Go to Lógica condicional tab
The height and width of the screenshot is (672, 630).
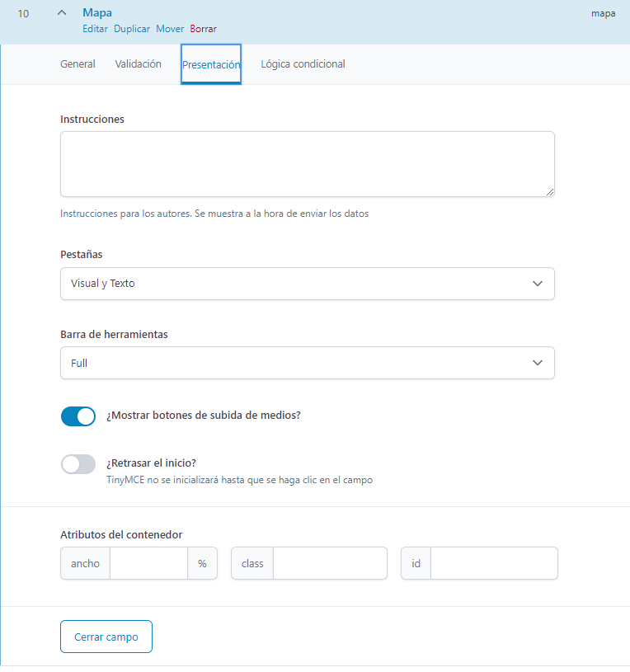303,63
